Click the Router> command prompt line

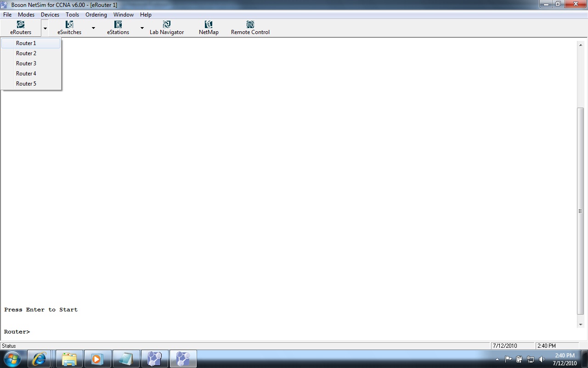tap(17, 332)
